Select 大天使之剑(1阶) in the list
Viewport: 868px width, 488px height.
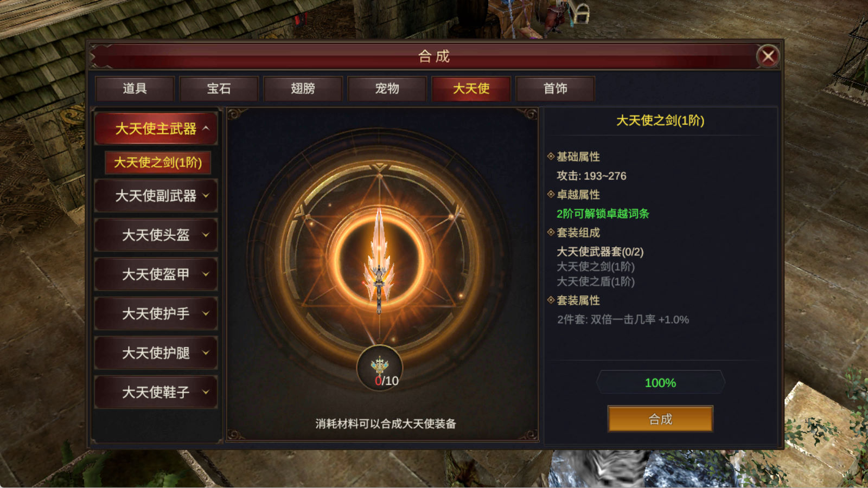158,162
